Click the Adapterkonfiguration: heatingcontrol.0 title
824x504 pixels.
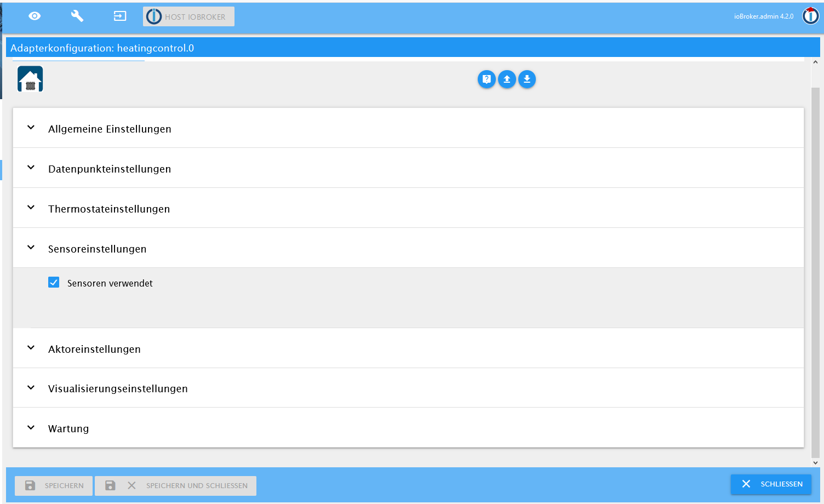pyautogui.click(x=102, y=48)
